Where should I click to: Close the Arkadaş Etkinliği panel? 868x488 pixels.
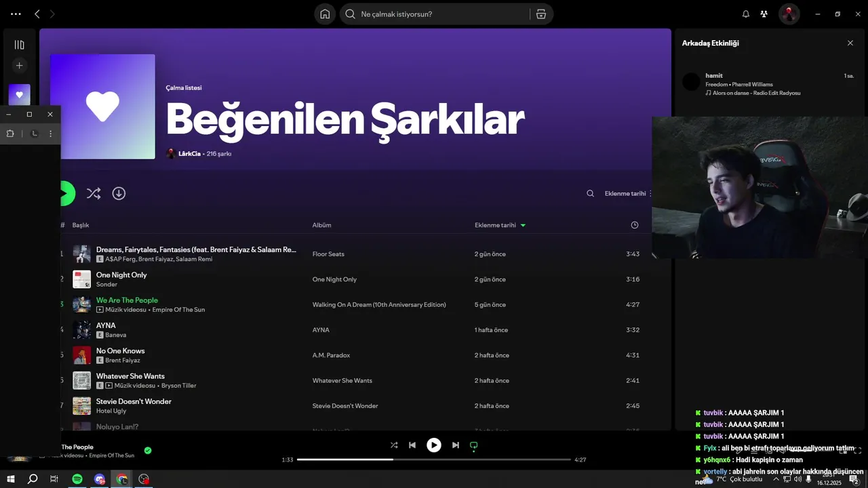click(x=850, y=43)
